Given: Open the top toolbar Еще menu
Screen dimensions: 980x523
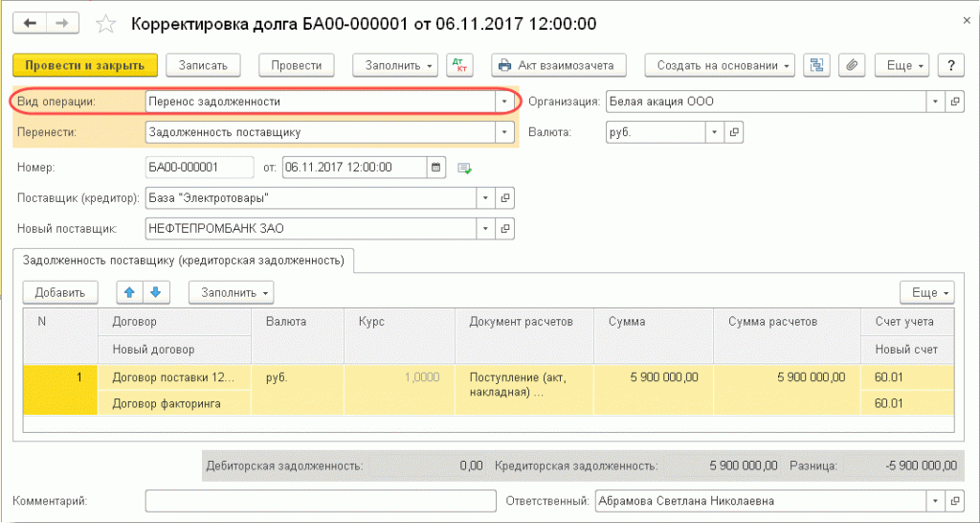Looking at the screenshot, I should pyautogui.click(x=903, y=65).
